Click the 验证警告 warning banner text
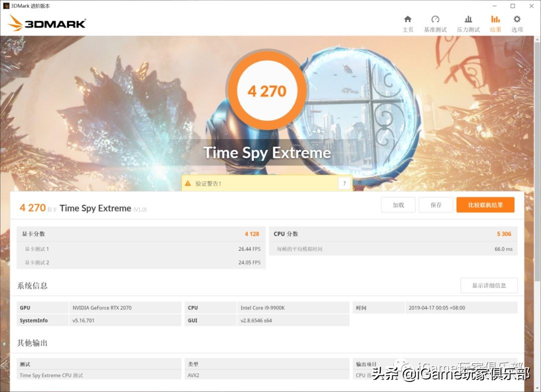The width and height of the screenshot is (541, 392). 208,183
